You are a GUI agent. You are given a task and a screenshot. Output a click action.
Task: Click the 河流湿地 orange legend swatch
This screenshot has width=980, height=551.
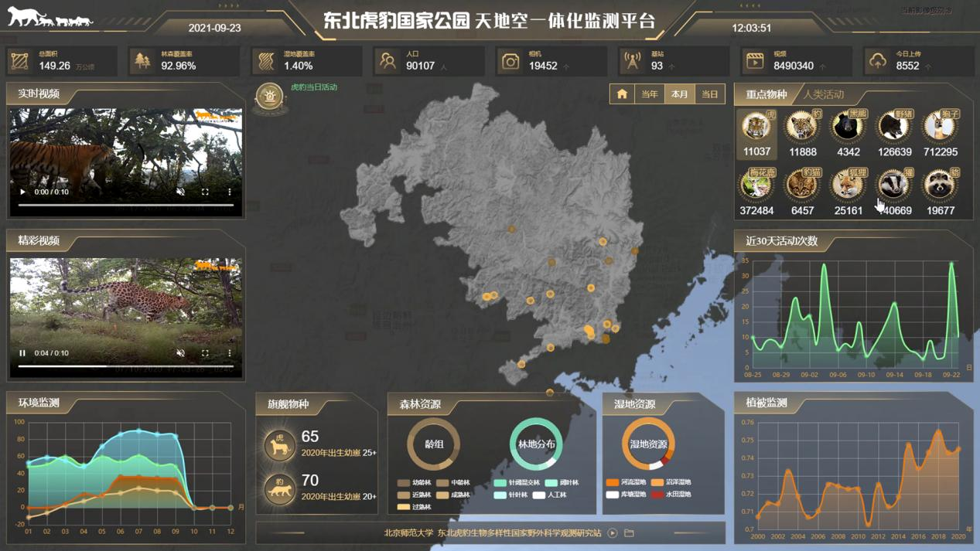[x=613, y=483]
